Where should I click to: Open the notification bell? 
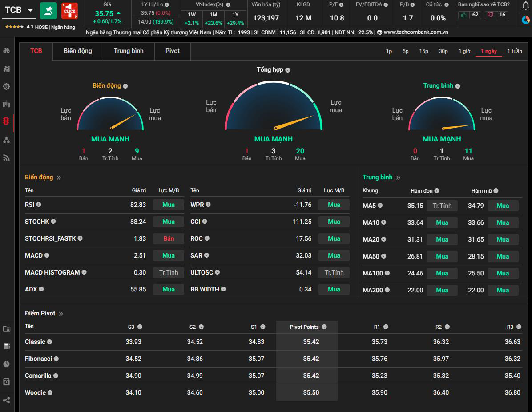pos(525,5)
